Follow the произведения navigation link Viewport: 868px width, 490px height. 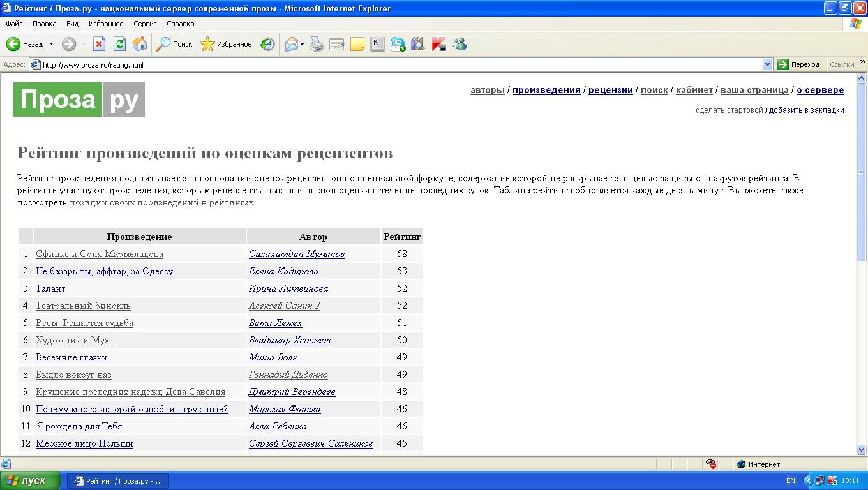click(x=546, y=90)
